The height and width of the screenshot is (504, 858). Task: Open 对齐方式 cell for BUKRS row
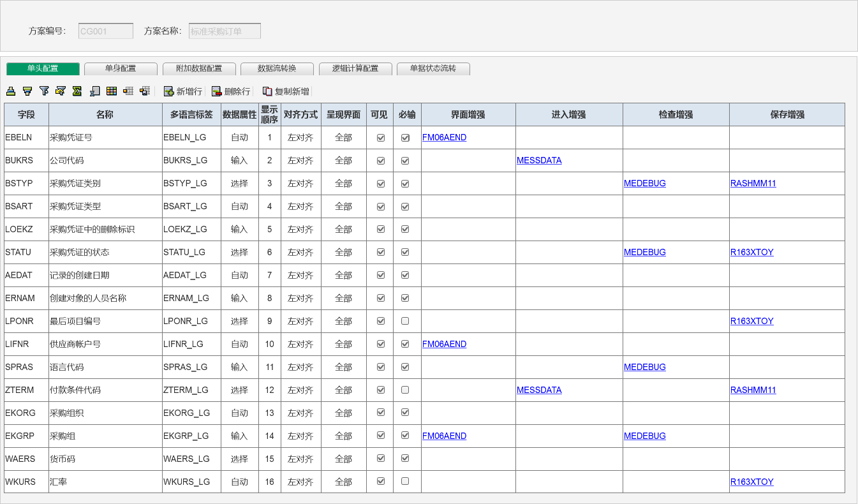(300, 160)
